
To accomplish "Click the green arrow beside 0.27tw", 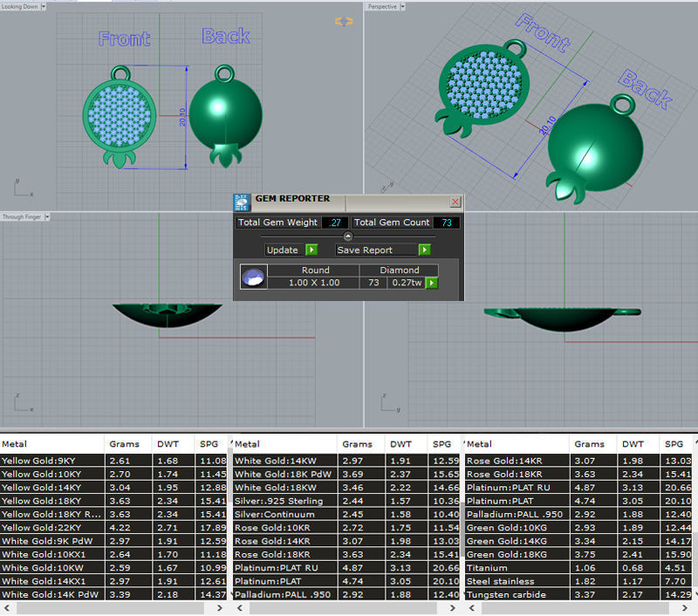I will pos(432,283).
